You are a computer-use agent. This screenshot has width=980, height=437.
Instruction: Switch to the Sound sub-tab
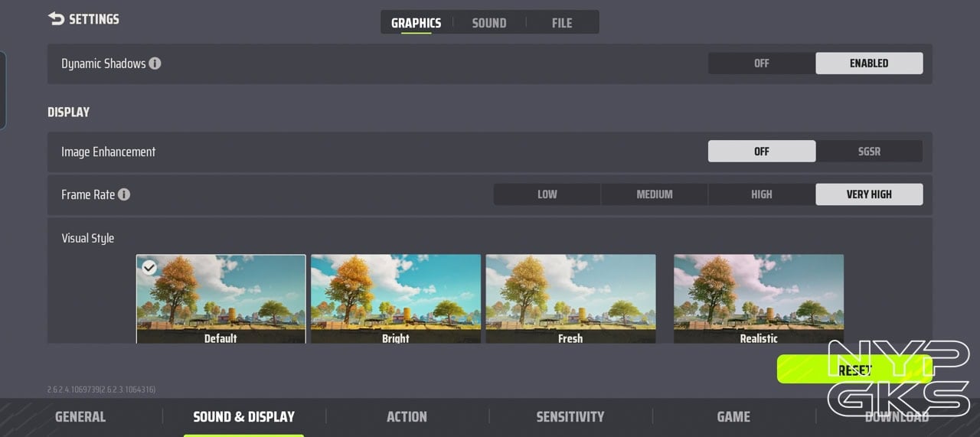click(488, 23)
